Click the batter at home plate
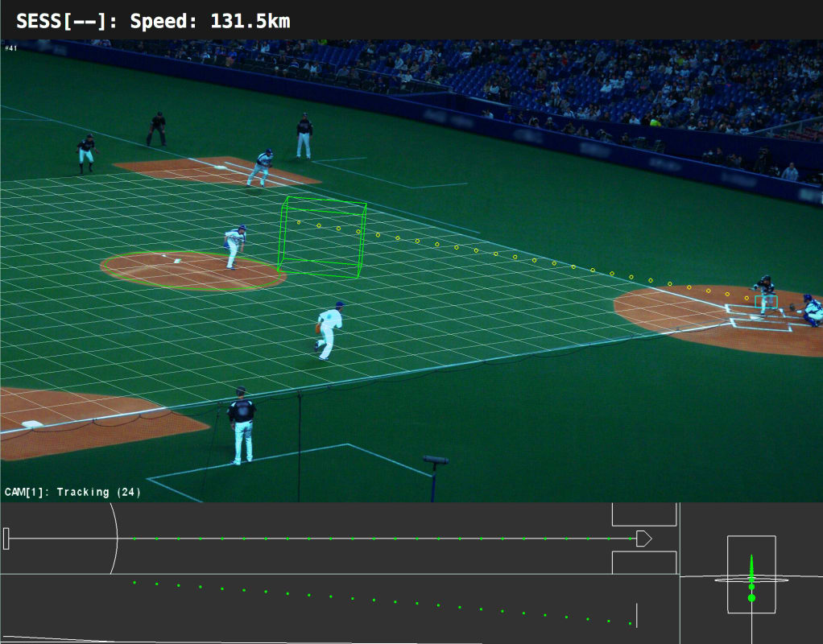This screenshot has height=644, width=823. [763, 293]
